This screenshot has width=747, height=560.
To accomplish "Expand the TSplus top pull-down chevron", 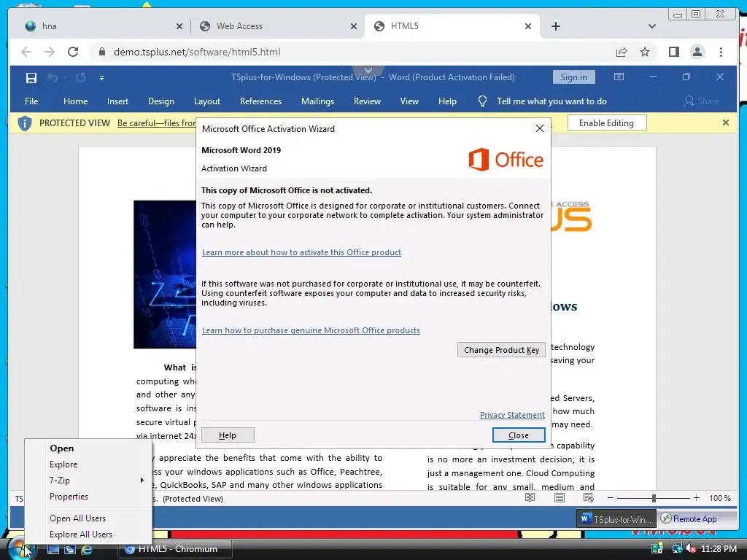I will (368, 70).
